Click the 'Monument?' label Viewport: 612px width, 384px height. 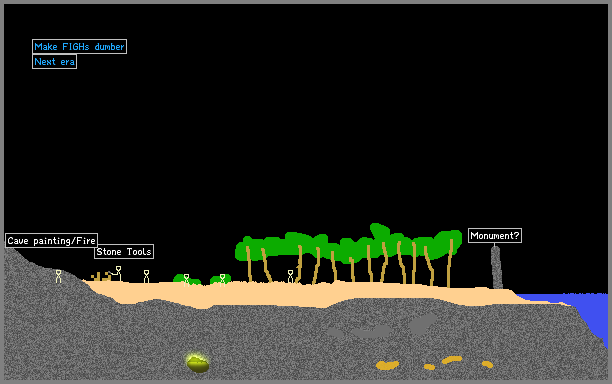point(495,236)
